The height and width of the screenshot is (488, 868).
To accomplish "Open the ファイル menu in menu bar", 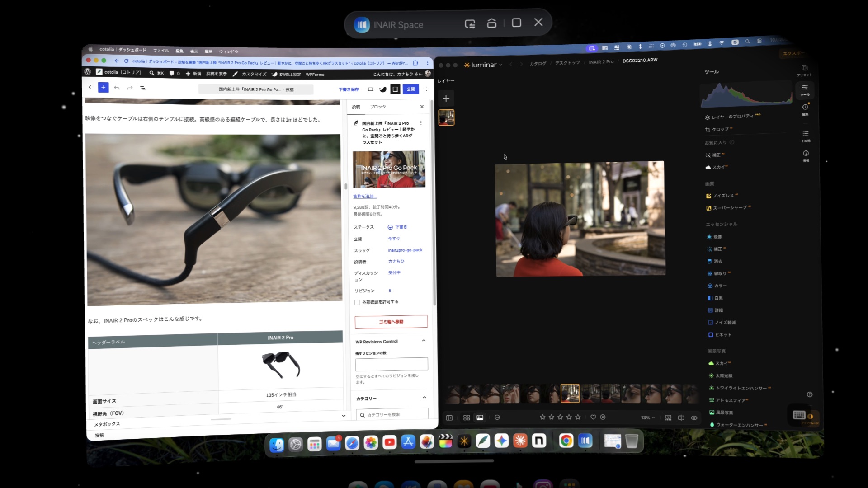I will tap(161, 51).
